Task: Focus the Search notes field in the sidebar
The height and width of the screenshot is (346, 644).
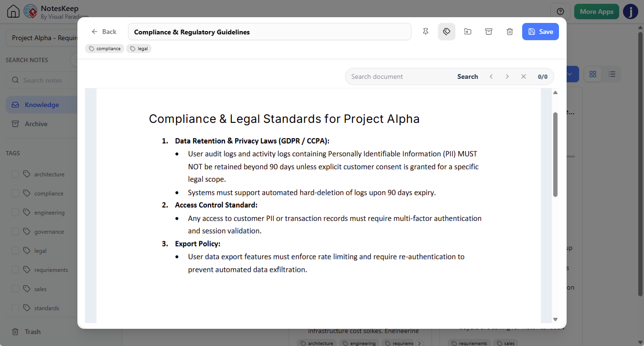Action: point(42,80)
